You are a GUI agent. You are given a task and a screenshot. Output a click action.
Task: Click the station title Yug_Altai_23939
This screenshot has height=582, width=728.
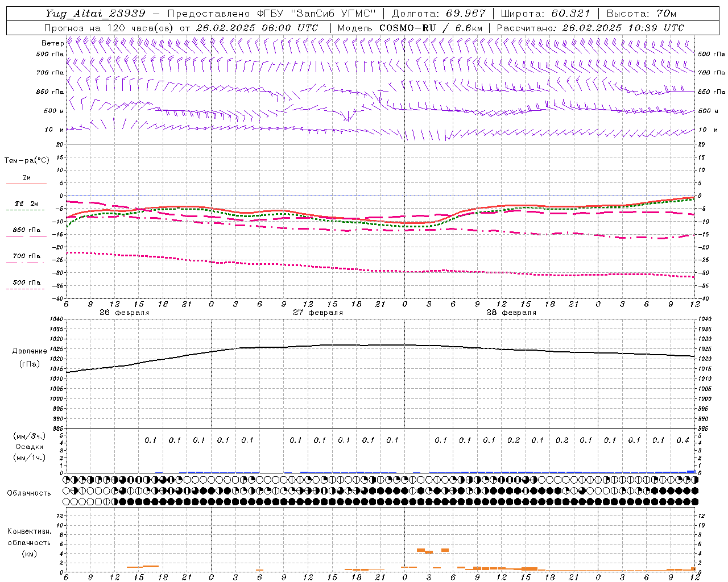96,14
